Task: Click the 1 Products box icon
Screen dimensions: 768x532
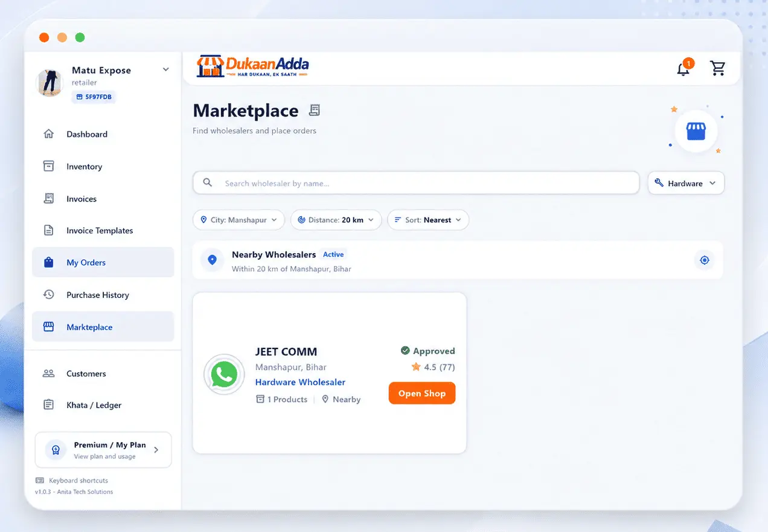Action: [x=260, y=399]
